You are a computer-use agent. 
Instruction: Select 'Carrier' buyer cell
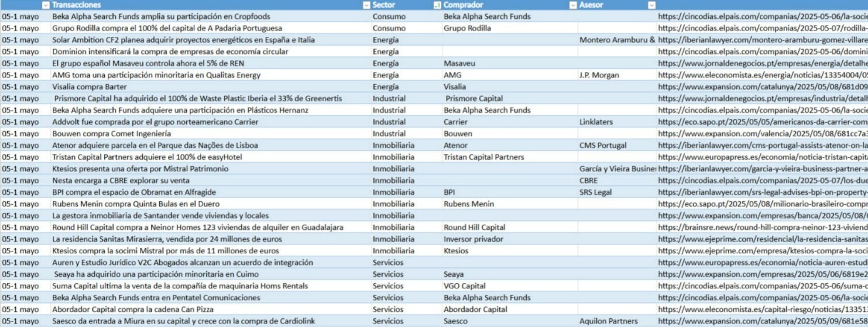coord(510,122)
